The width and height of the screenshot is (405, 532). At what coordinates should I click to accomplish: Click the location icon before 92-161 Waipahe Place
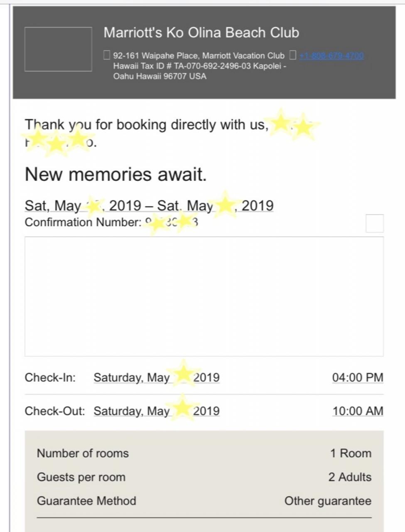pos(107,55)
